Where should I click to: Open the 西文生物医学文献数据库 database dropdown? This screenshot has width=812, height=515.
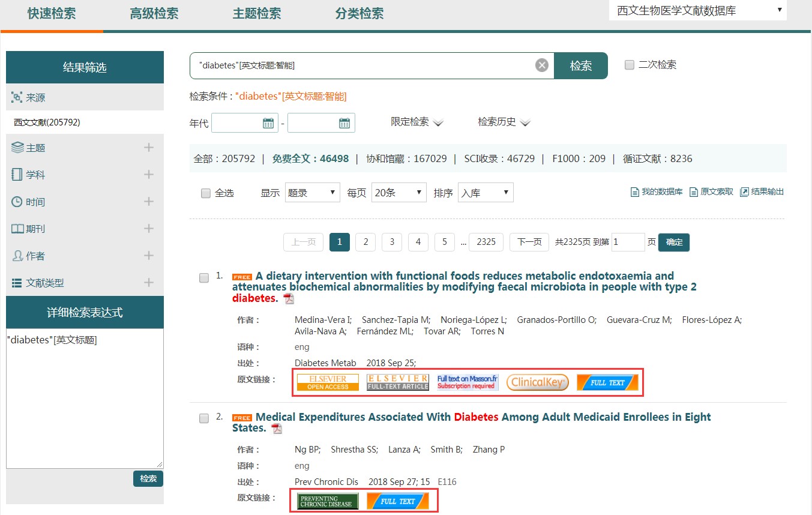[x=697, y=10]
